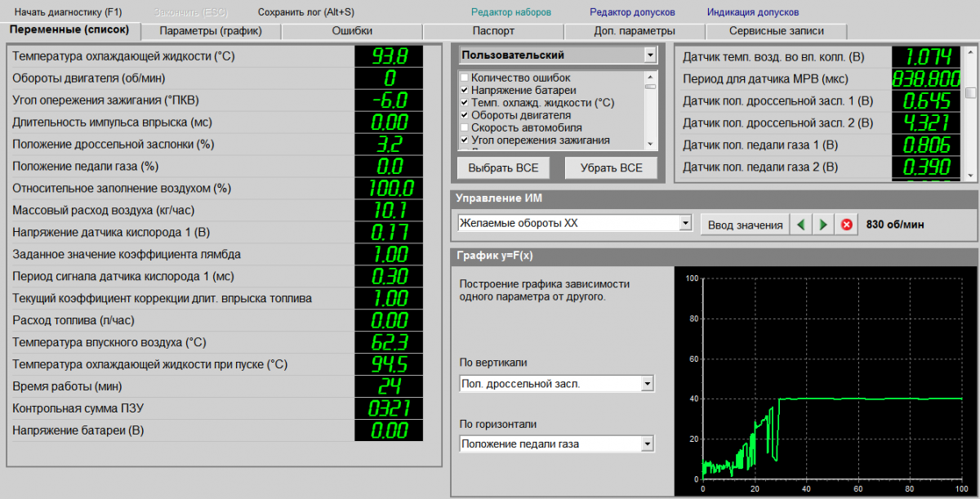Uncheck the 'Обороты двигателя' checkbox
Image resolution: width=980 pixels, height=499 pixels.
pos(465,115)
